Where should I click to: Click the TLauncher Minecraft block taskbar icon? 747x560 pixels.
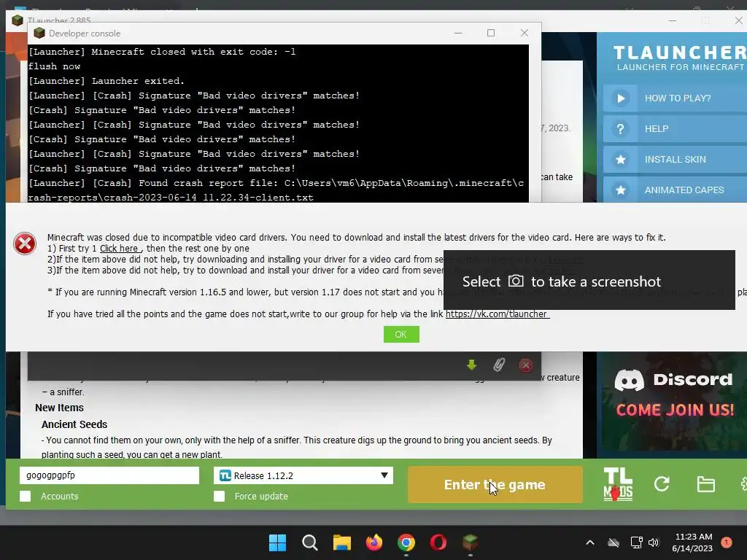tap(471, 542)
